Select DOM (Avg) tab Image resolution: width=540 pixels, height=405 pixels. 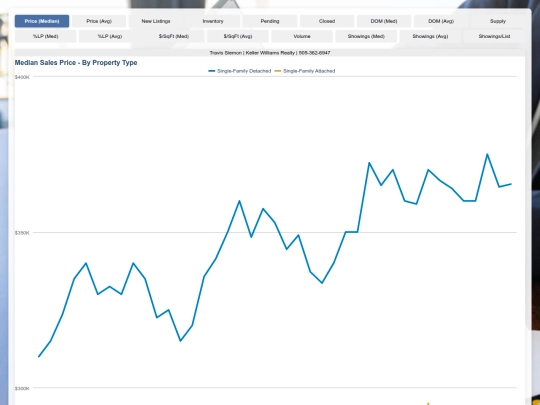pyautogui.click(x=441, y=21)
